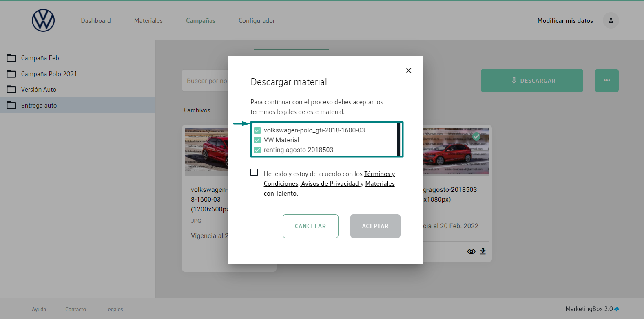Click the renting-agosto car thumbnail

pyautogui.click(x=456, y=152)
